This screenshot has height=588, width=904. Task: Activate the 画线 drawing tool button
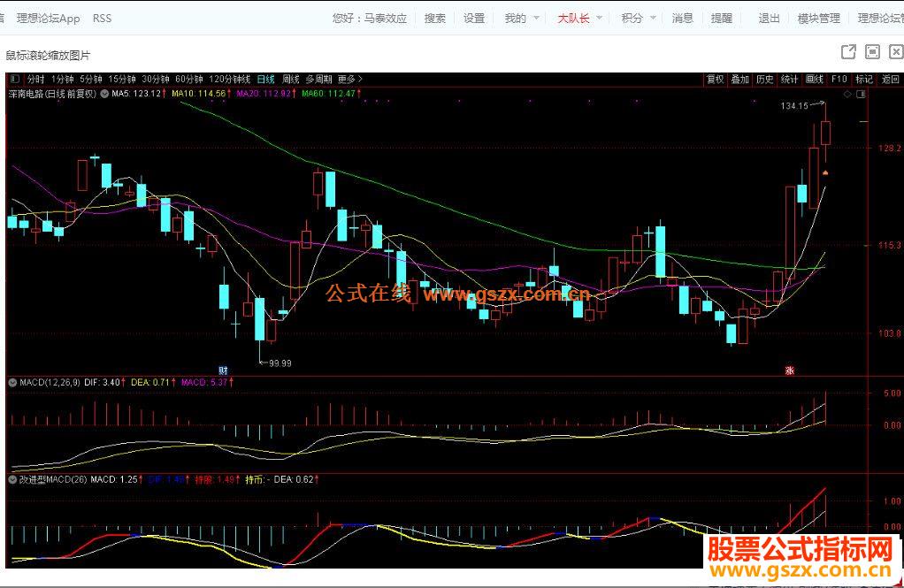coord(814,79)
